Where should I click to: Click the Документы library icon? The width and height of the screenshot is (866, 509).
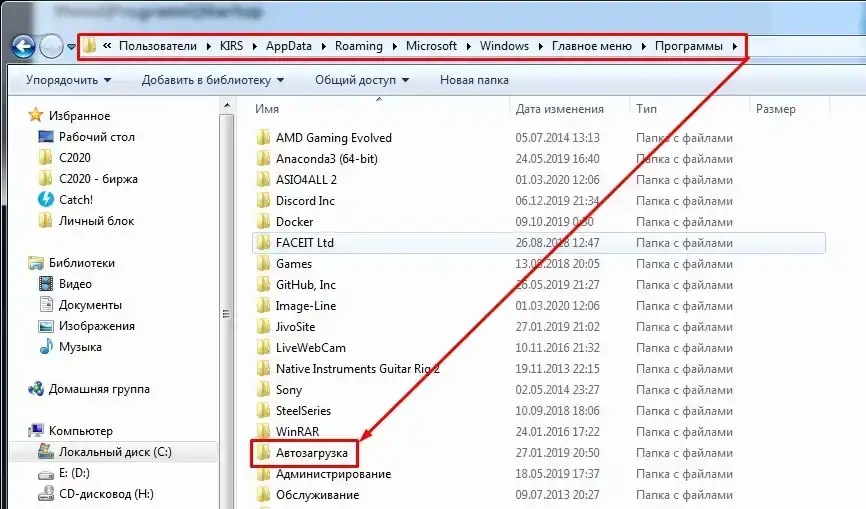(45, 304)
